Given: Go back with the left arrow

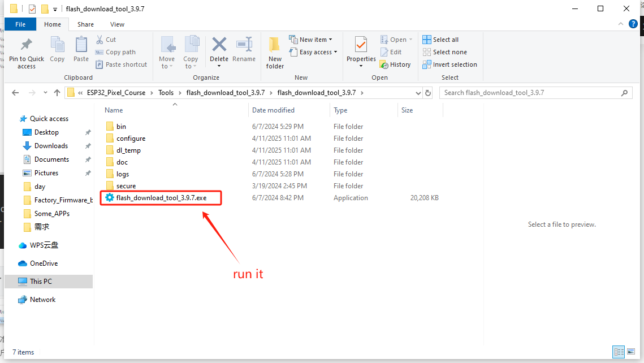Looking at the screenshot, I should pos(16,93).
